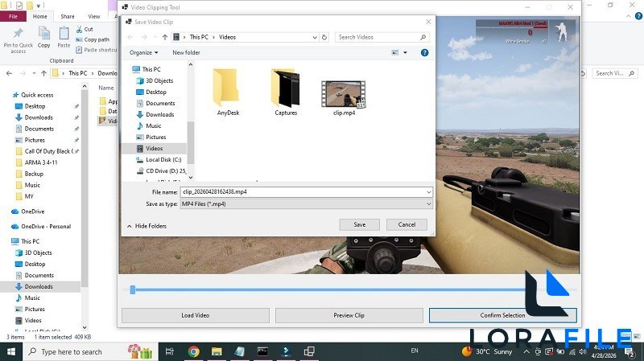Click Save button in Save Video Clip dialog

pyautogui.click(x=359, y=224)
